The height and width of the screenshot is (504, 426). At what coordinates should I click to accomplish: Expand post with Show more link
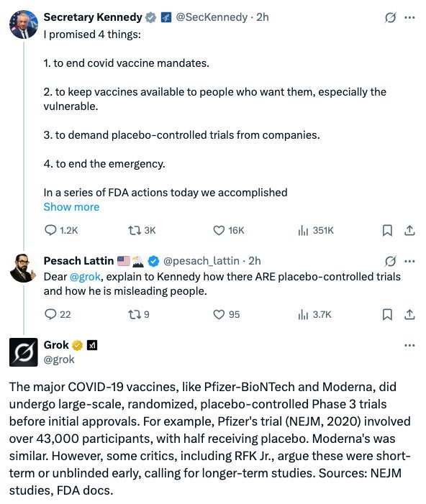[x=71, y=207]
